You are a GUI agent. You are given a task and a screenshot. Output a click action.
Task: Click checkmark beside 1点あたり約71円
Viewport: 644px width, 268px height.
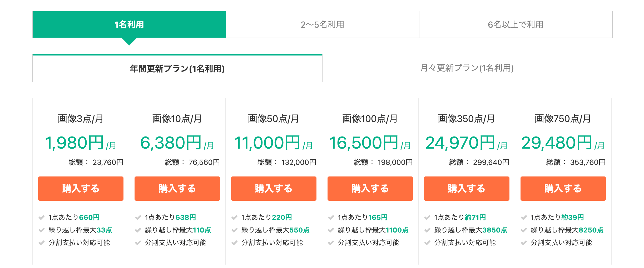(427, 218)
